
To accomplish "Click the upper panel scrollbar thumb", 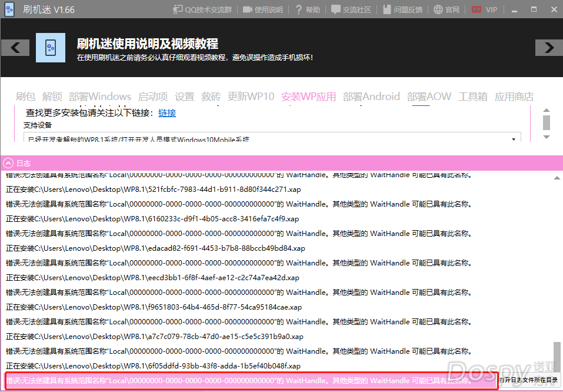I will (547, 122).
